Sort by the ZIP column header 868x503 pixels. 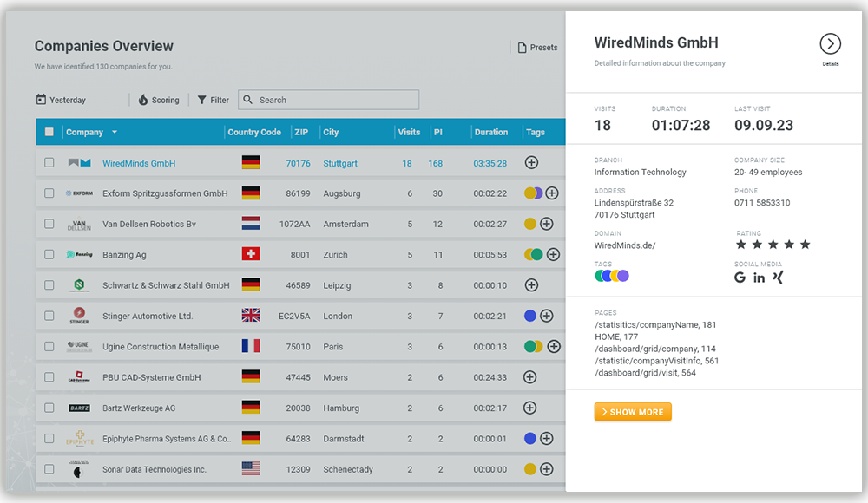301,132
